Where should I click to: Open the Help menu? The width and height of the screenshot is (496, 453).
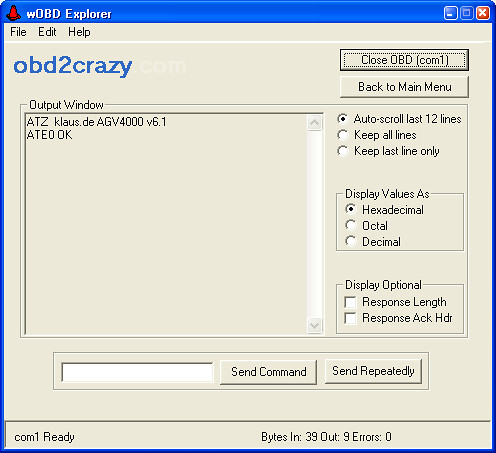point(79,32)
